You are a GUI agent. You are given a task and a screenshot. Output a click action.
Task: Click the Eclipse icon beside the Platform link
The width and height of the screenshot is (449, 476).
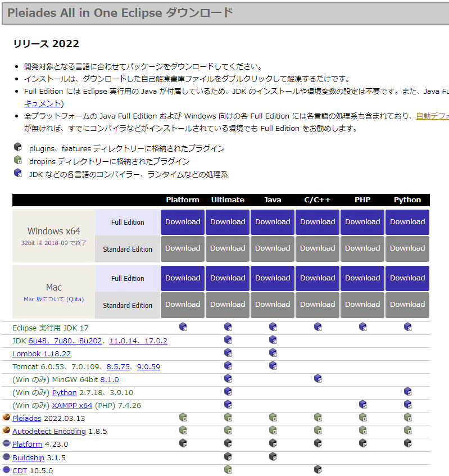pyautogui.click(x=6, y=443)
